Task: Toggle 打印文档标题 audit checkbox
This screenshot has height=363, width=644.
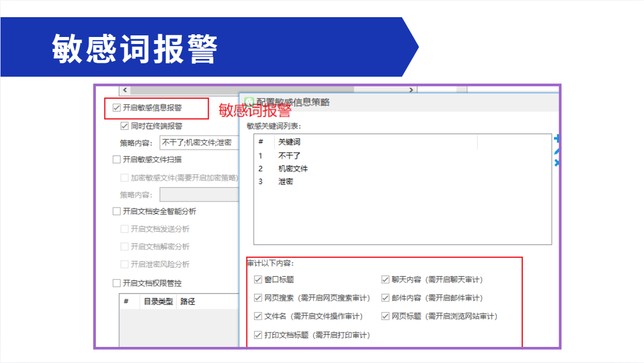Action: [258, 335]
